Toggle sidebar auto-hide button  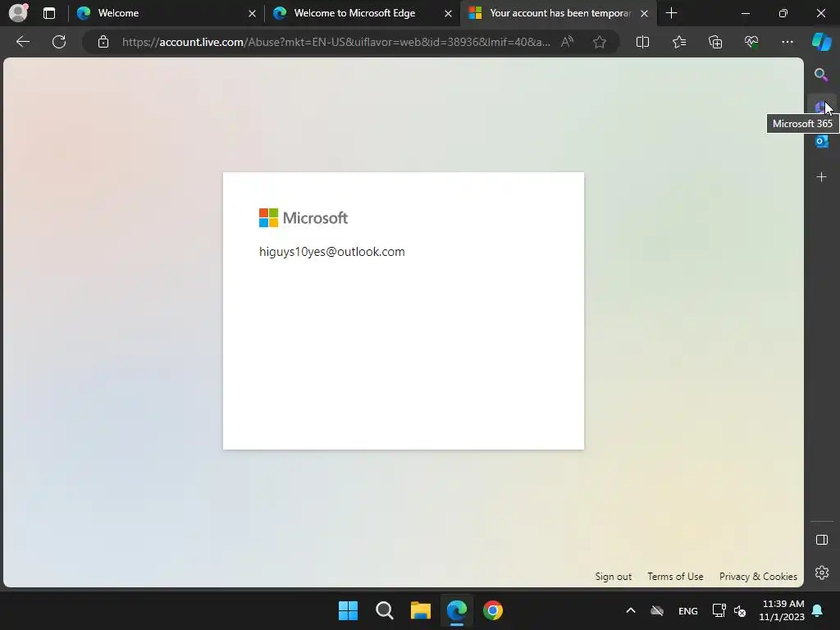point(822,540)
